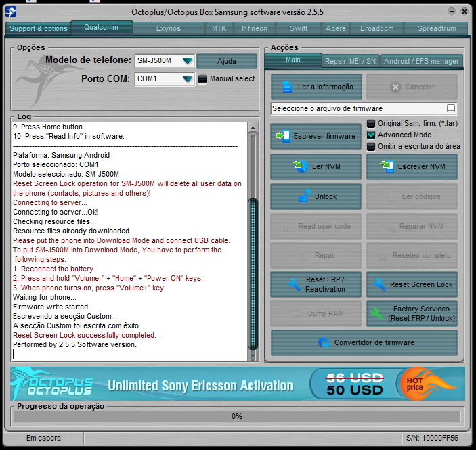The image size is (476, 450).
Task: Click the log scroll down arrow
Action: pyautogui.click(x=253, y=356)
